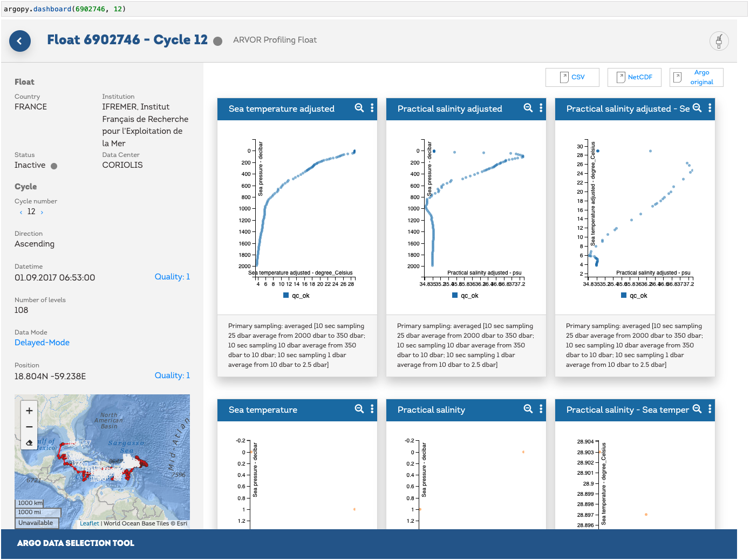Screen dimensions: 750x560
Task: Click the Float 6902746 - Cycle 12 heading
Action: pyautogui.click(x=127, y=40)
